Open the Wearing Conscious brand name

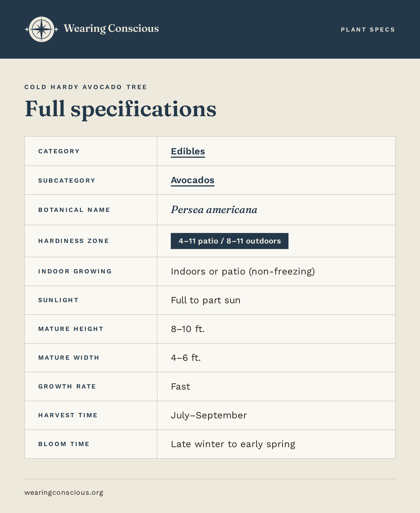click(111, 28)
